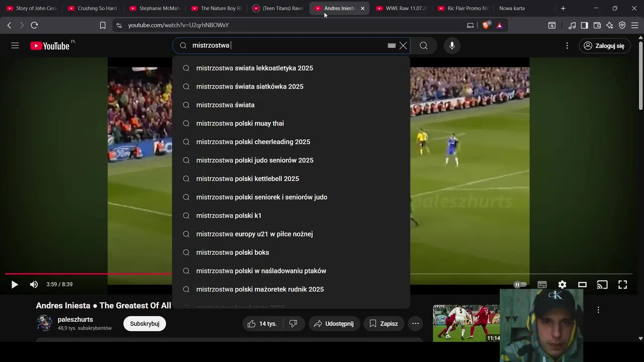Go to the YouTube home logo
Viewport: 644px width, 362px height.
pos(50,46)
